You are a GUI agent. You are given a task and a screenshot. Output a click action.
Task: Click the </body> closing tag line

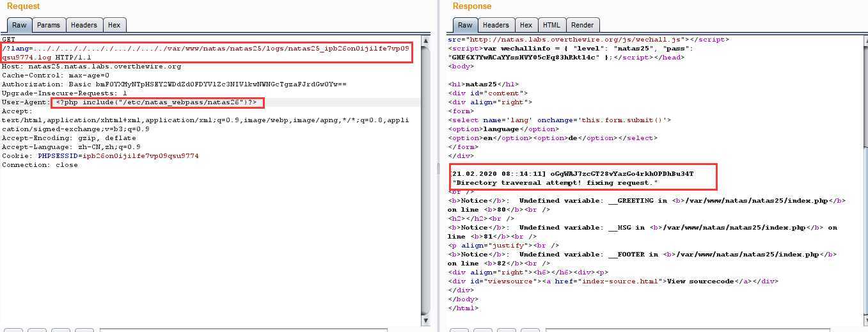point(462,299)
